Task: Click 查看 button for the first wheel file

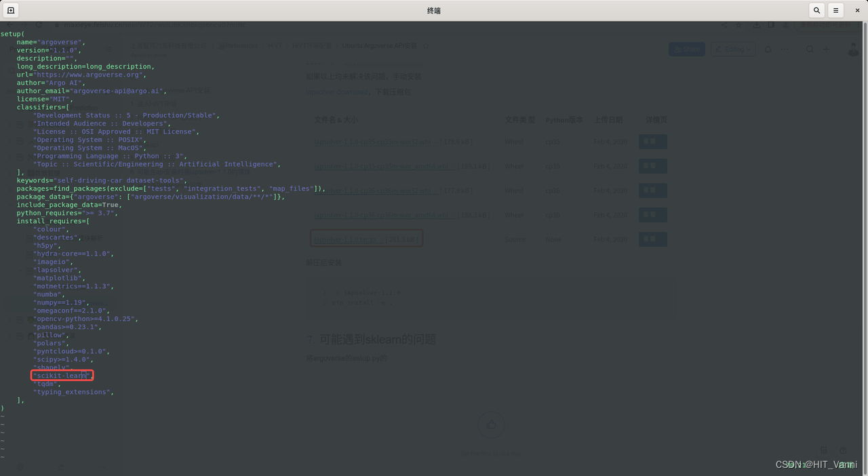Action: (652, 141)
